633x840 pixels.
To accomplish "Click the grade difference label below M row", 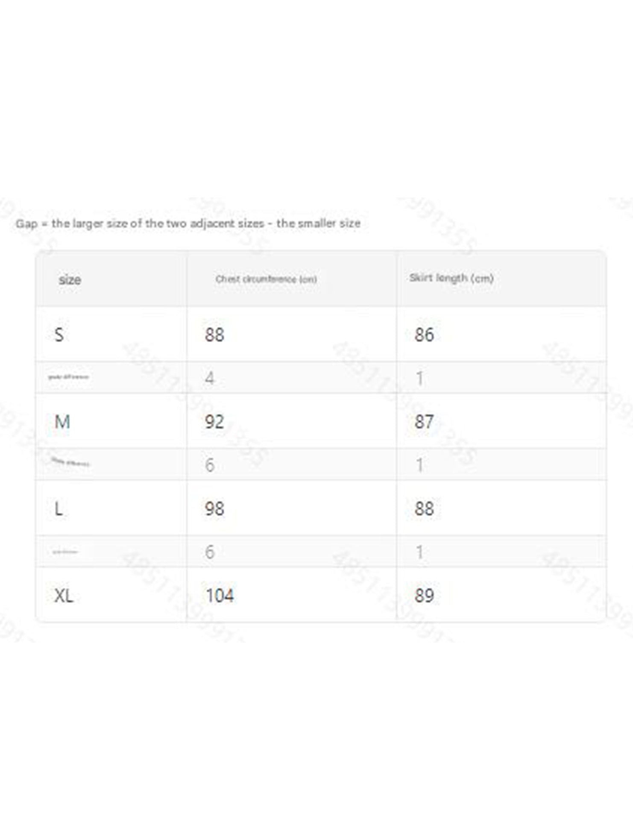I will [x=70, y=463].
